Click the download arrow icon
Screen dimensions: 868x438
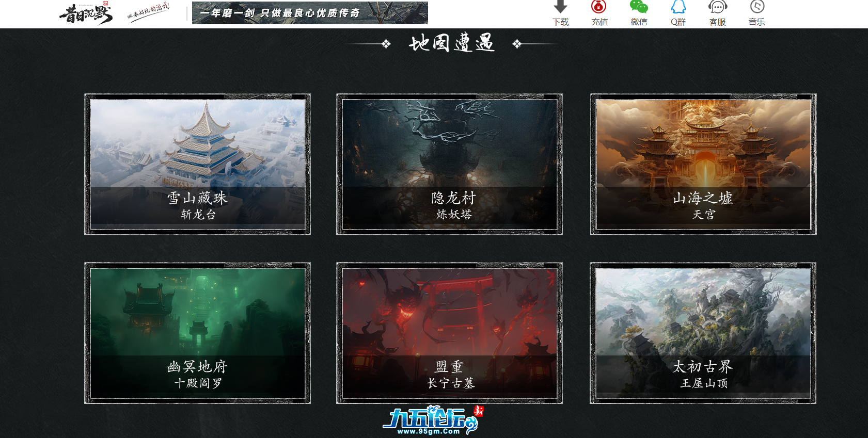[560, 7]
